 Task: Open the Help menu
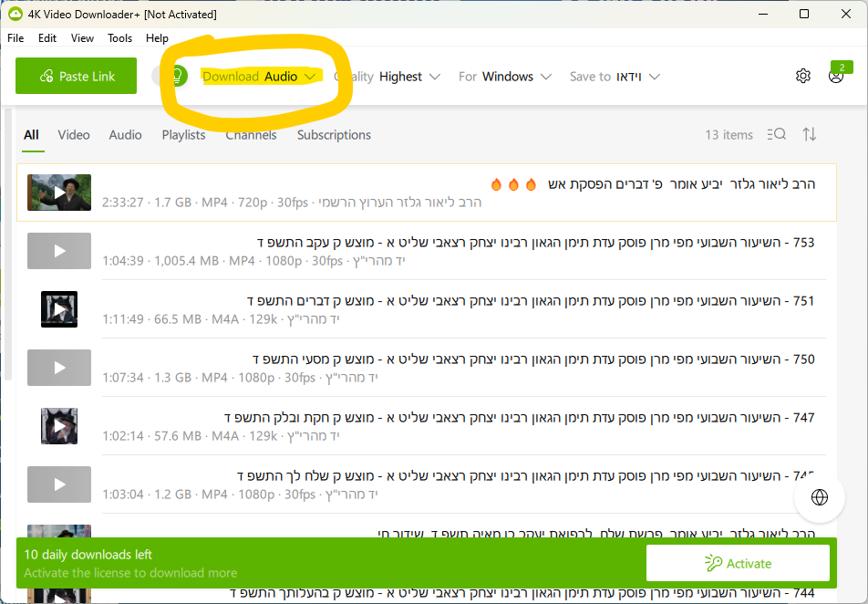(157, 37)
